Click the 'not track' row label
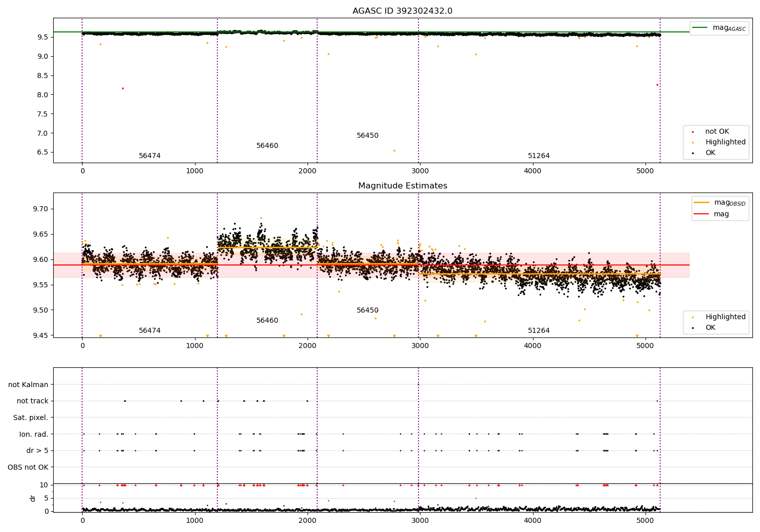Viewport: 760px width, 532px height. (32, 401)
